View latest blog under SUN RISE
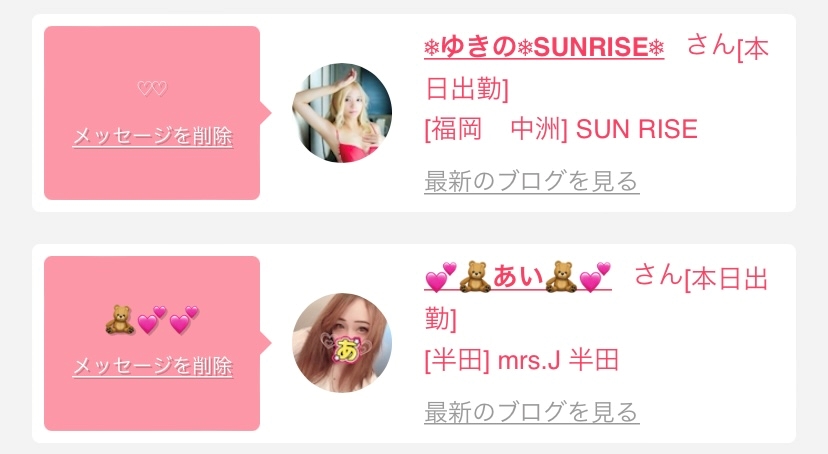The image size is (828, 454). (532, 181)
